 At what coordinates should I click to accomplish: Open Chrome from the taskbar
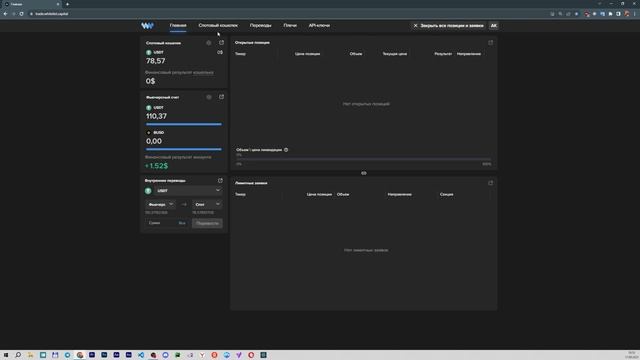click(x=80, y=355)
